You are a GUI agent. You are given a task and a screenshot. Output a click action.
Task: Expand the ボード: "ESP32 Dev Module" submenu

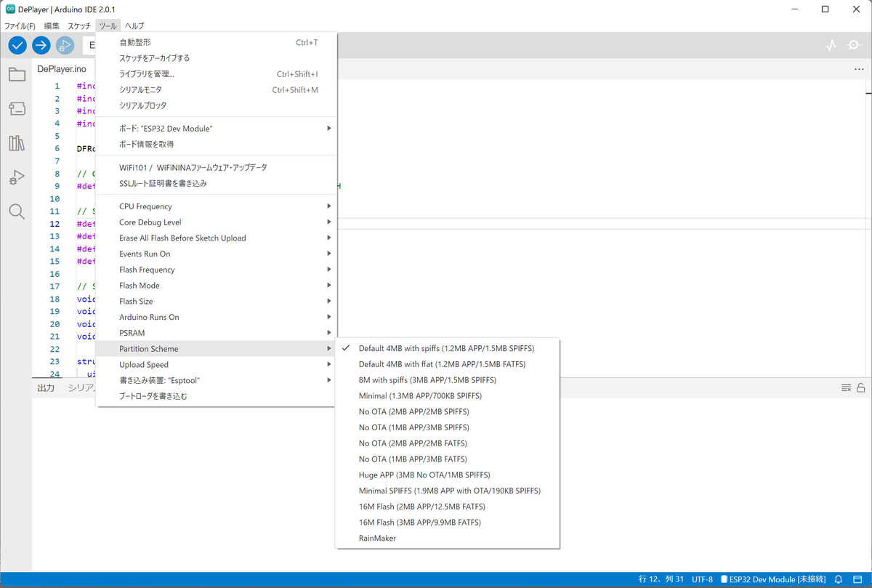click(217, 129)
